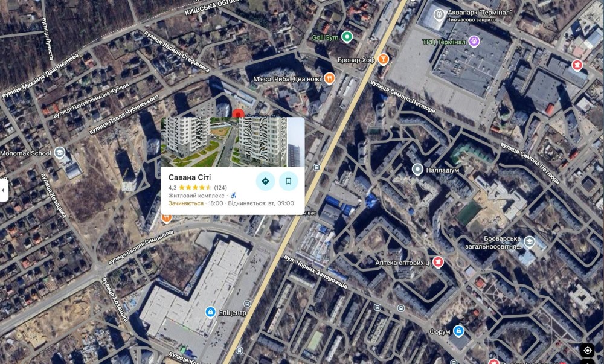This screenshot has height=364, width=604.
Task: Click the Goll Gym map marker
Action: (347, 37)
